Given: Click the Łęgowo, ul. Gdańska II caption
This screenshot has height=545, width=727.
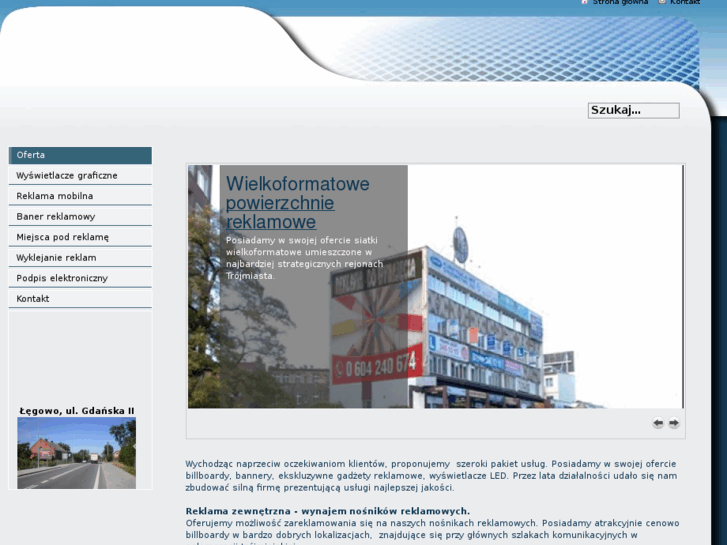Looking at the screenshot, I should point(77,411).
